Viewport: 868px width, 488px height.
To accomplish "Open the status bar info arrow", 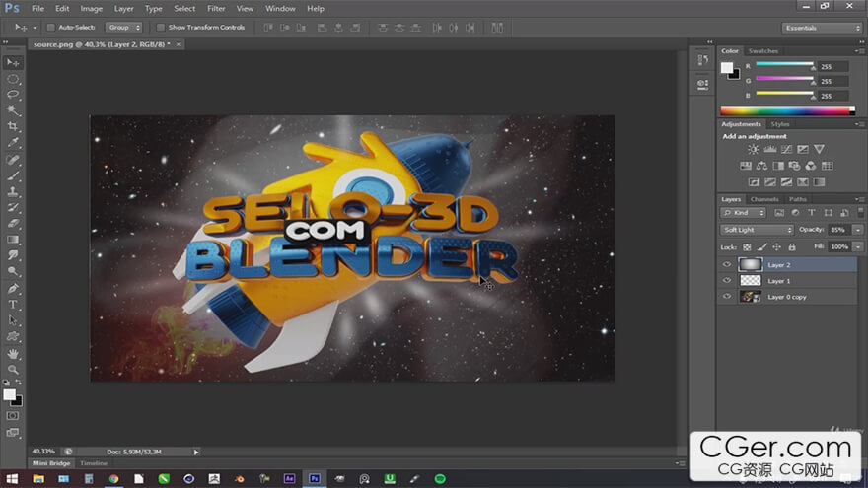I will tap(196, 453).
